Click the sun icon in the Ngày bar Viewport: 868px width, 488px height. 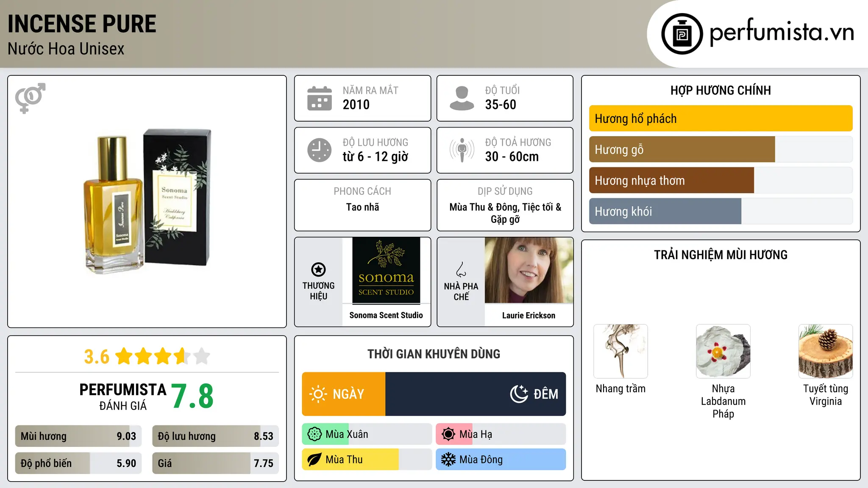click(318, 394)
